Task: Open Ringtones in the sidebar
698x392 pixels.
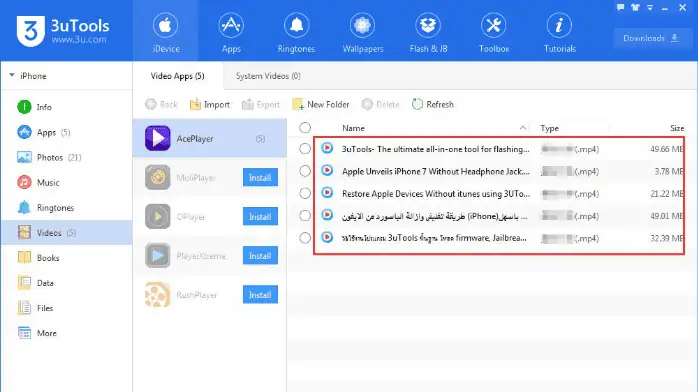Action: point(67,207)
